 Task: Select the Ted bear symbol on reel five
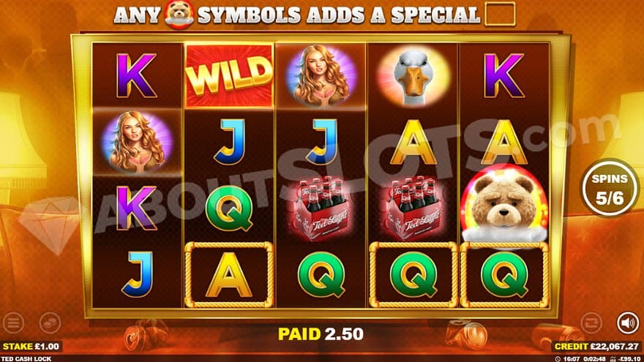coord(504,205)
